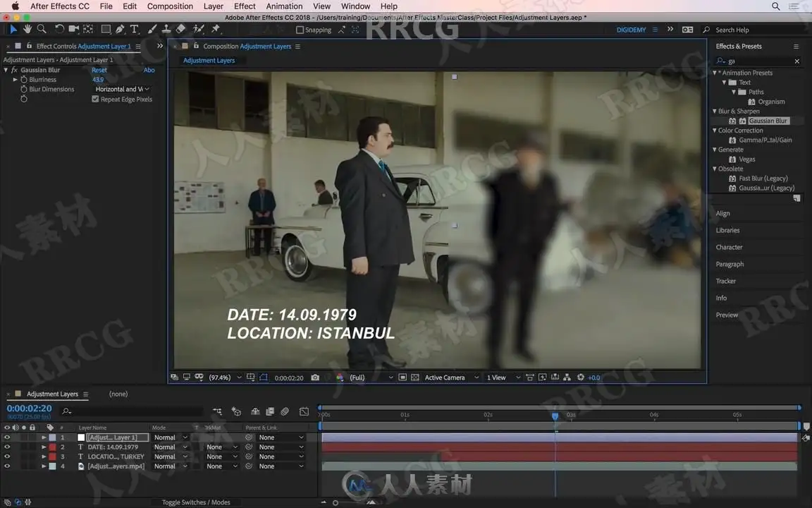Open the Character panel
The image size is (812, 508).
729,247
